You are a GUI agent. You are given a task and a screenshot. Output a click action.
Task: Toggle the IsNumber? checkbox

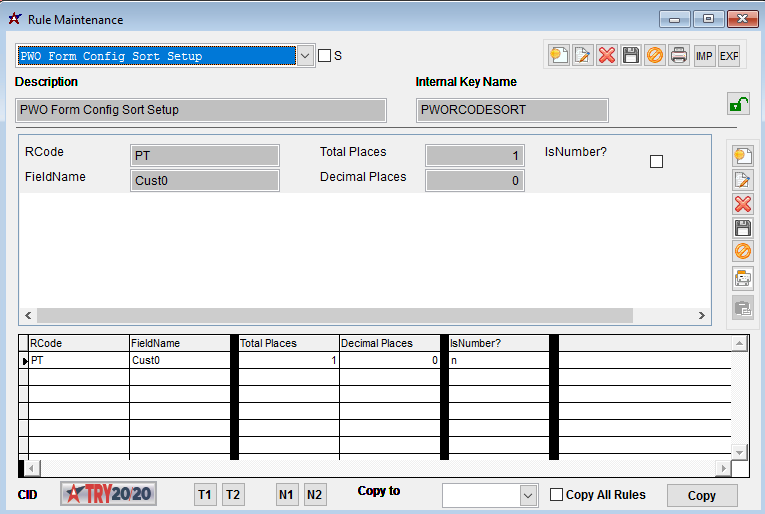pyautogui.click(x=657, y=161)
